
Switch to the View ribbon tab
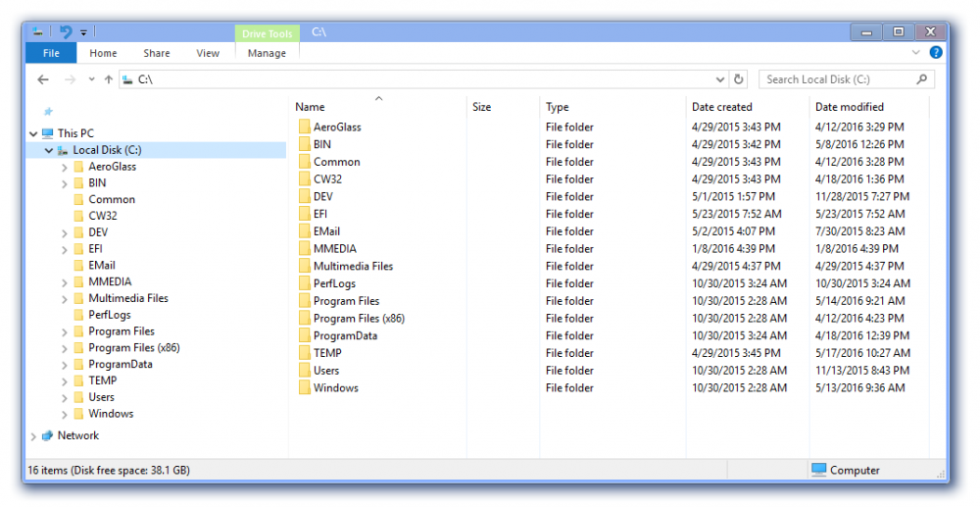pyautogui.click(x=208, y=53)
